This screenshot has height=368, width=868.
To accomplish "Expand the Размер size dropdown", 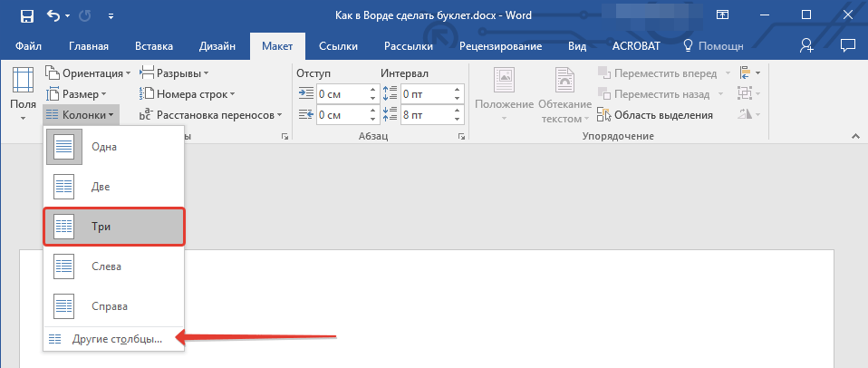I will (x=78, y=93).
